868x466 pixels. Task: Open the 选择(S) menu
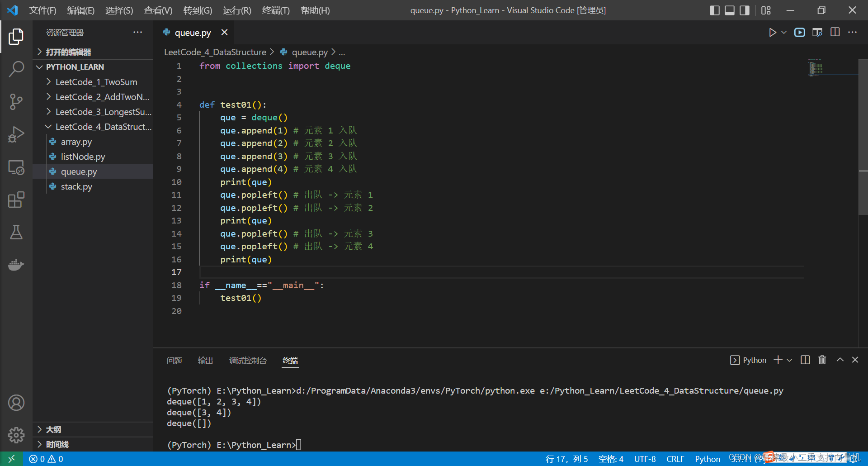click(x=119, y=10)
